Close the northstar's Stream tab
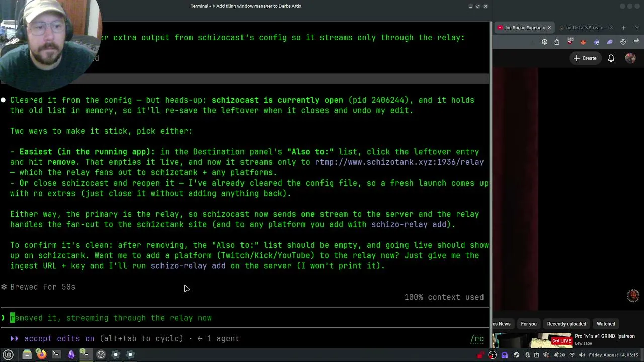Screen dimensions: 644x362 (612, 28)
